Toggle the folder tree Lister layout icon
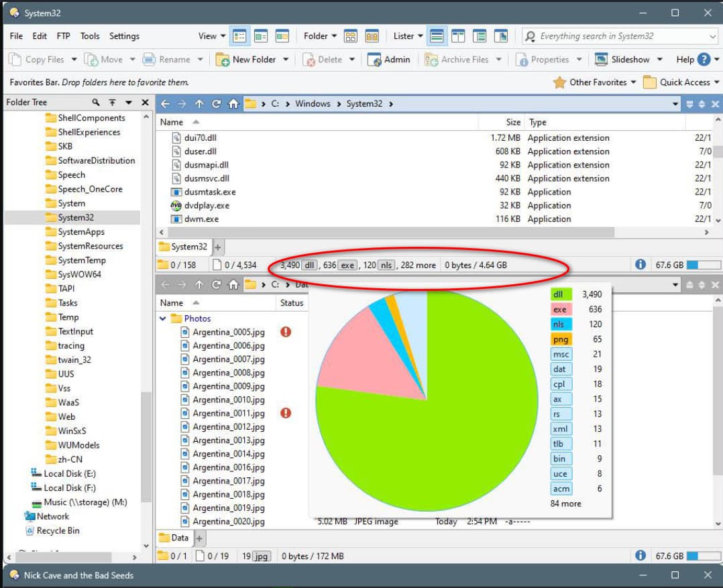 [480, 36]
